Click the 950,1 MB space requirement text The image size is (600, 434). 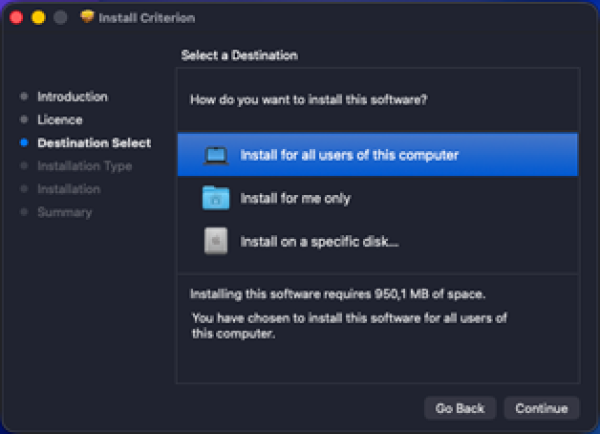pos(338,294)
